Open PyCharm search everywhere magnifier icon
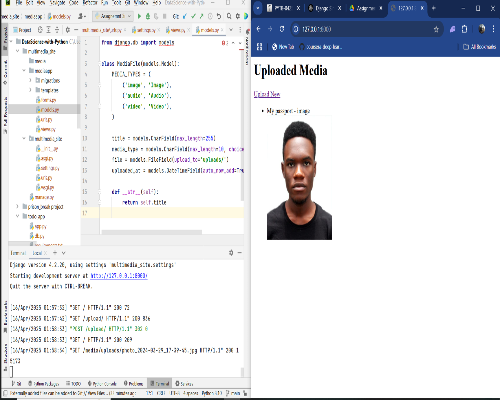 click(229, 16)
